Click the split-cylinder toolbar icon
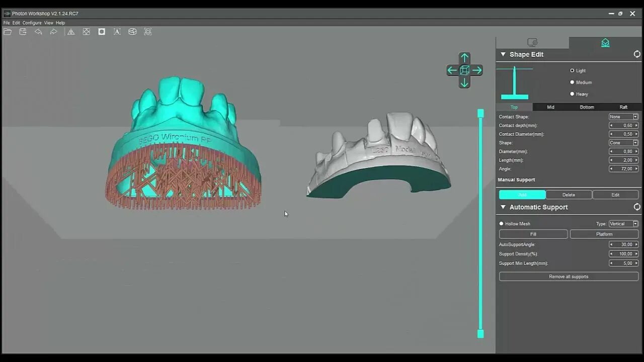 (x=132, y=32)
